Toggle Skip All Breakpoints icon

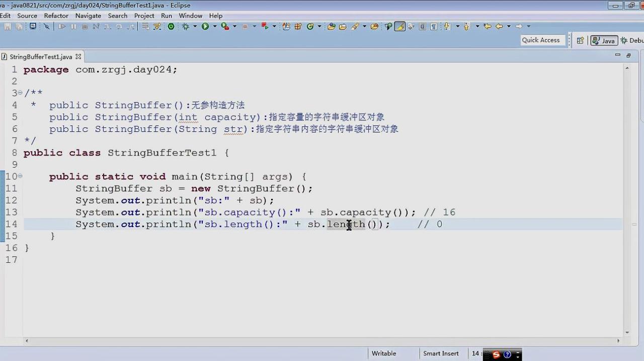pos(47,26)
